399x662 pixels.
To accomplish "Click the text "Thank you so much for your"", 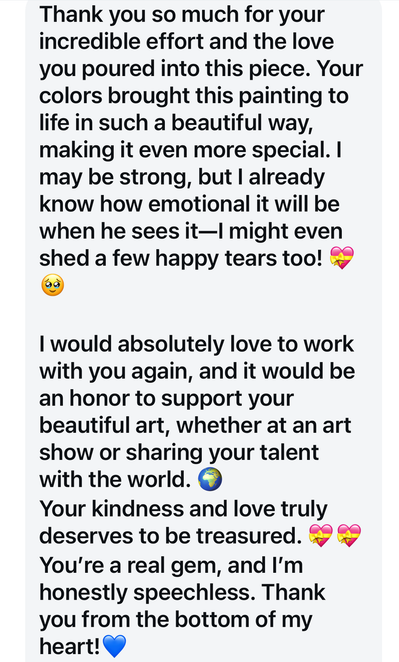I will point(182,16).
